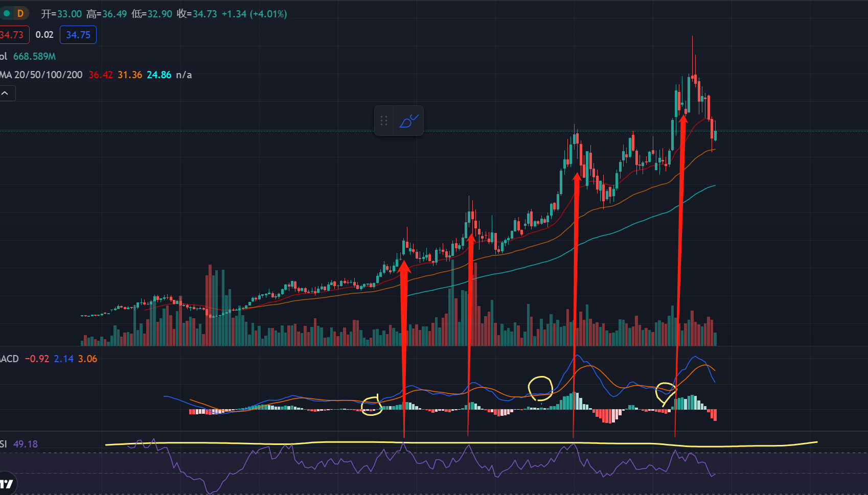Select the MA 20/50/100/200 indicator legend
868x495 pixels.
coord(41,75)
